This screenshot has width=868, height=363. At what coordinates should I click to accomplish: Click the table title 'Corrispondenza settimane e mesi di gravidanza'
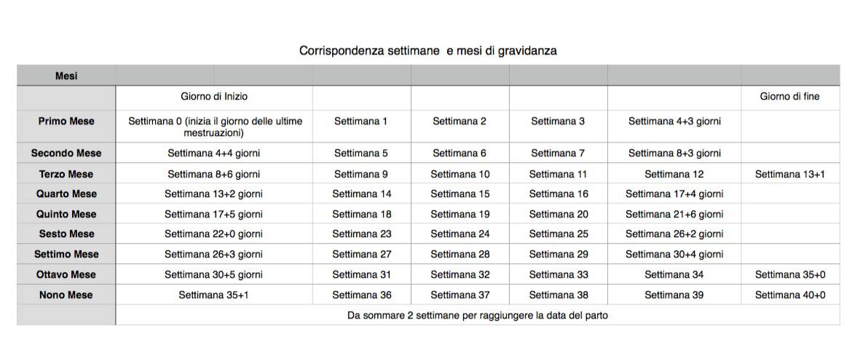tap(427, 51)
